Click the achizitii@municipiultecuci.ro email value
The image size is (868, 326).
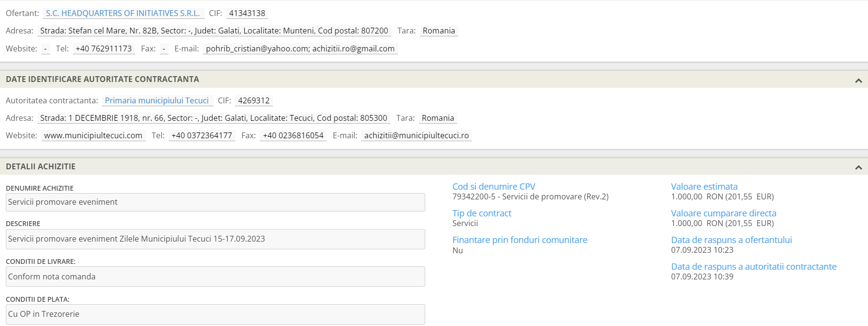click(416, 135)
